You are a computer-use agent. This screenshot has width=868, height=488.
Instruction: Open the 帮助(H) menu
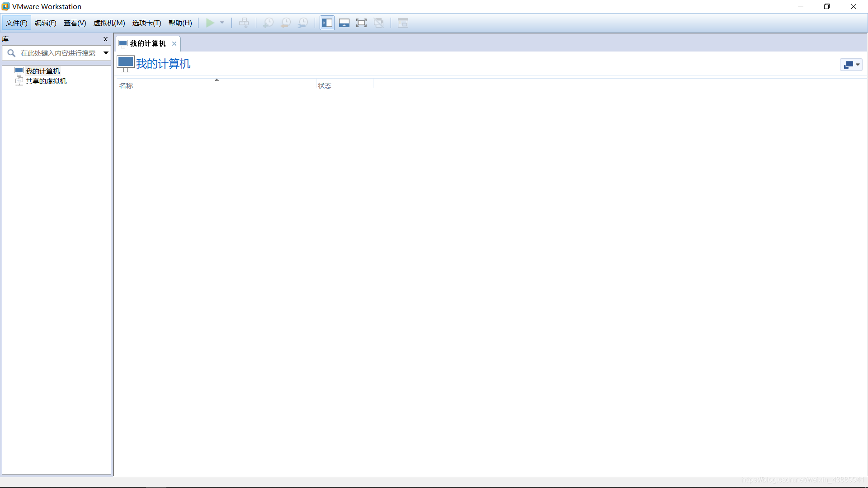180,23
